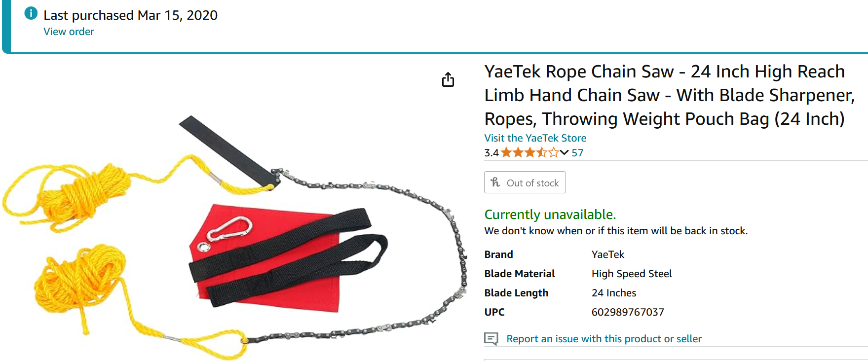Click the back in stock notice text

[615, 231]
